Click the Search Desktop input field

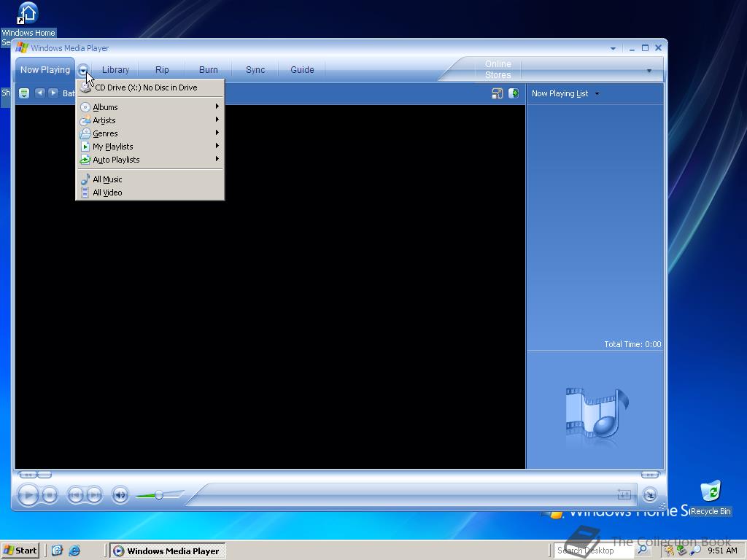[594, 551]
